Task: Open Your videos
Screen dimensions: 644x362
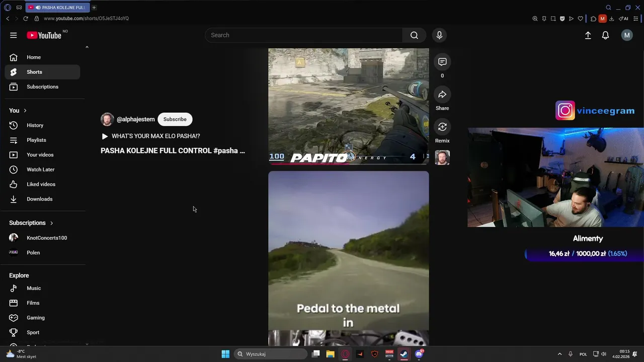Action: pos(42,155)
